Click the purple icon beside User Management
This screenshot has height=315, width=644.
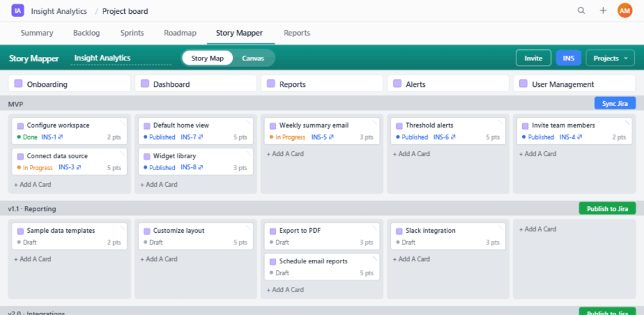click(523, 84)
